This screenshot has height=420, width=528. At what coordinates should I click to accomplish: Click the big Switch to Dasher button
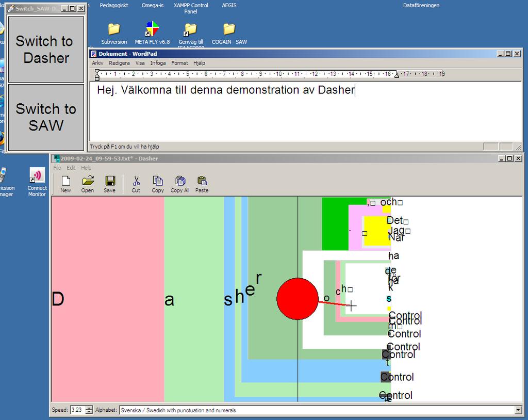click(x=46, y=49)
